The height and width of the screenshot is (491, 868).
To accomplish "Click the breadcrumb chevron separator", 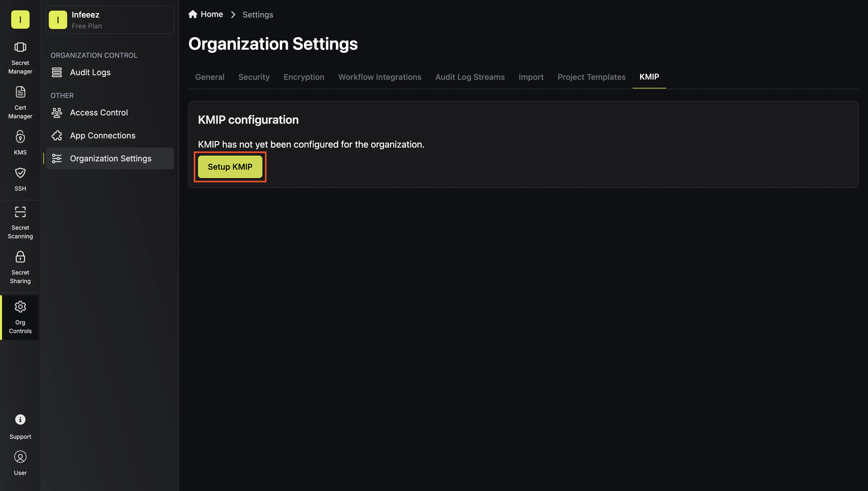I will 233,15.
